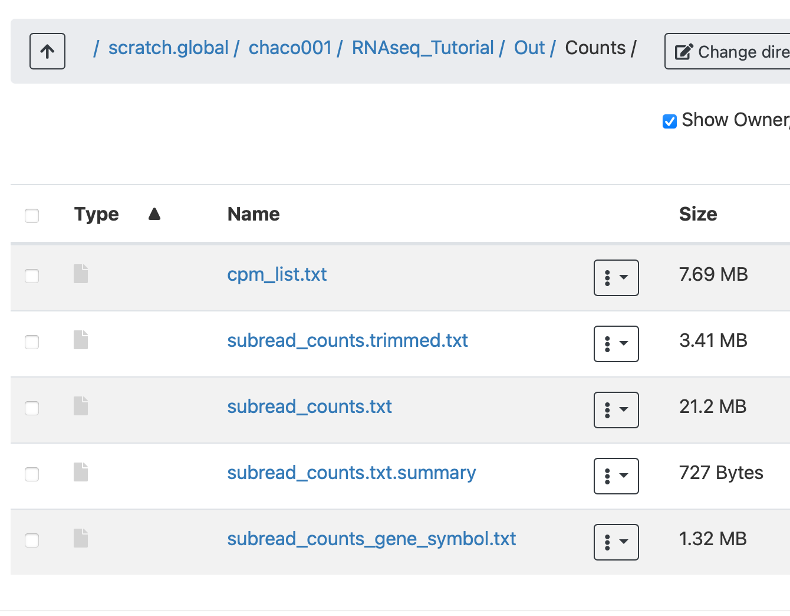Image resolution: width=790 pixels, height=616 pixels.
Task: Toggle the Show Owner checkbox
Action: tap(670, 121)
